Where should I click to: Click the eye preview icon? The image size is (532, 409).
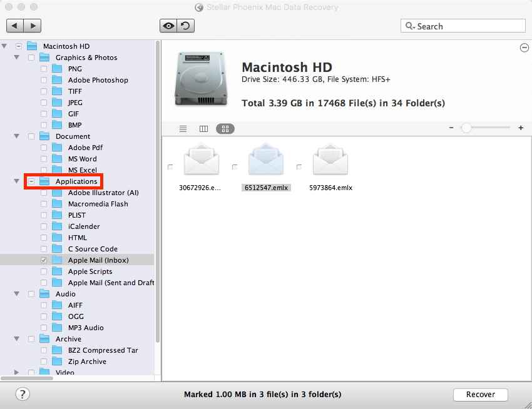(x=168, y=26)
